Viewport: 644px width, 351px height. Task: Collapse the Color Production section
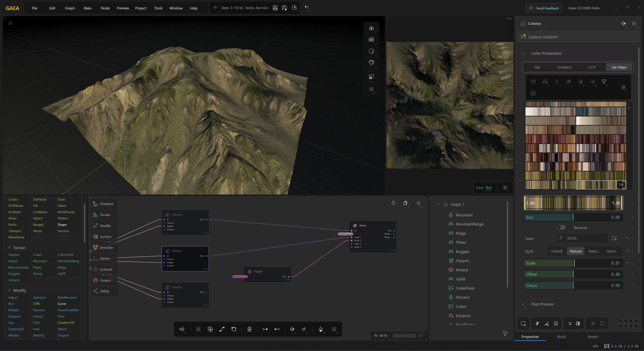tap(523, 54)
